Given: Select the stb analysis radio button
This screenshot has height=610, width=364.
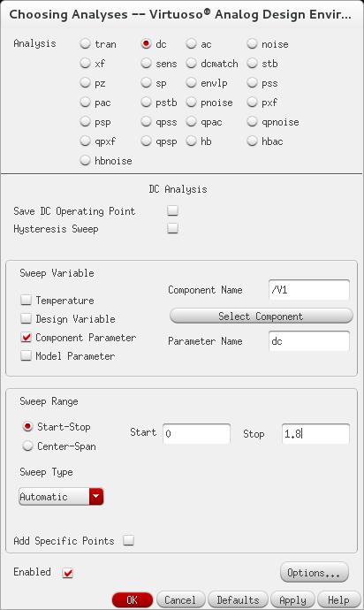Looking at the screenshot, I should pos(252,64).
